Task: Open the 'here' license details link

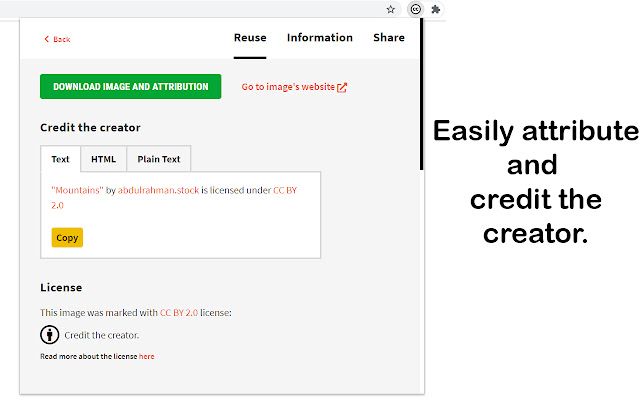Action: [x=147, y=356]
